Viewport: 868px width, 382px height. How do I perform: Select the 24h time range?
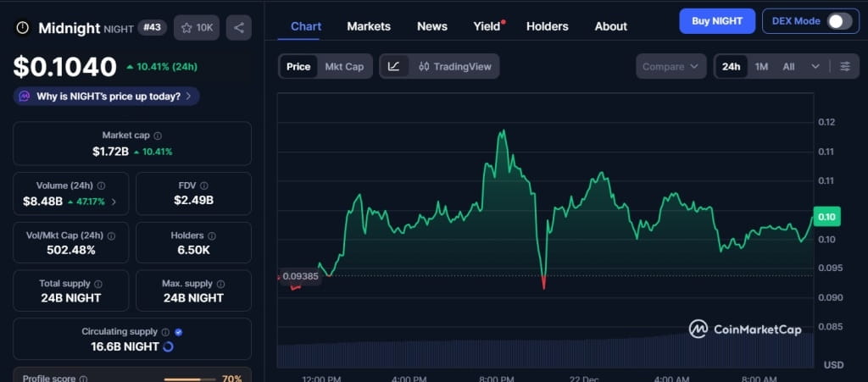pyautogui.click(x=731, y=66)
